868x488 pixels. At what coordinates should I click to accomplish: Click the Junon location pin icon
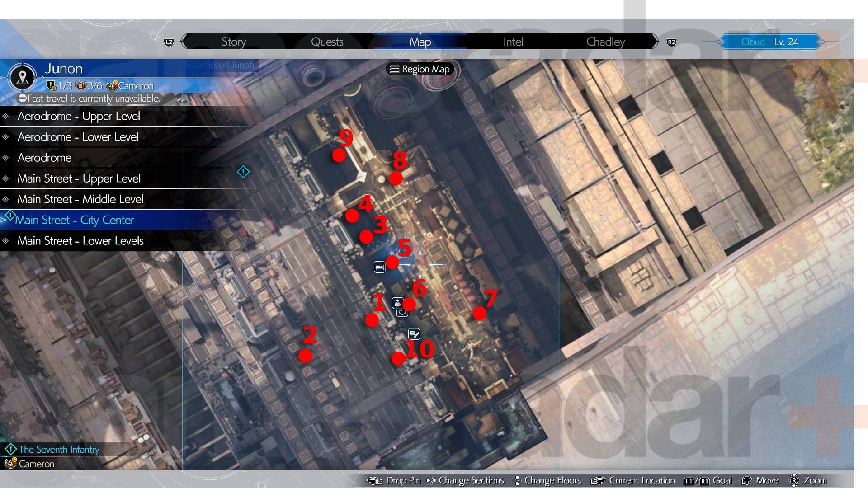(x=22, y=77)
